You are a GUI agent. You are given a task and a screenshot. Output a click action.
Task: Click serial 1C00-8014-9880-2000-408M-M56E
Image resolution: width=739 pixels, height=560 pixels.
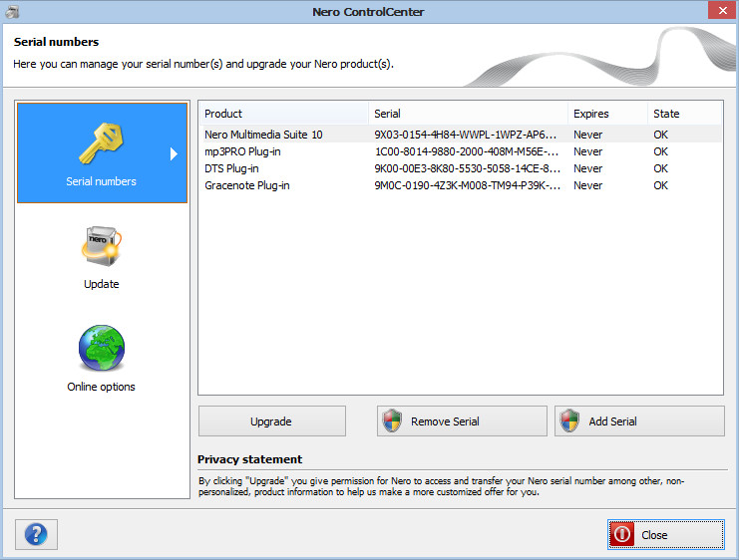(x=467, y=151)
